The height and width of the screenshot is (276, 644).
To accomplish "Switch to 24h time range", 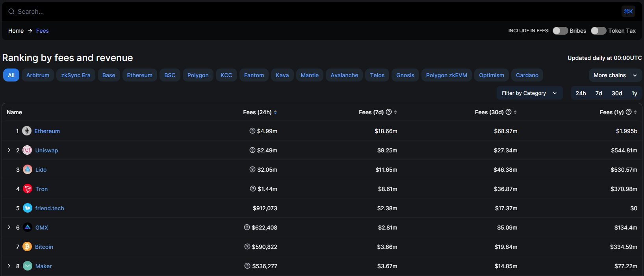I will click(x=581, y=93).
